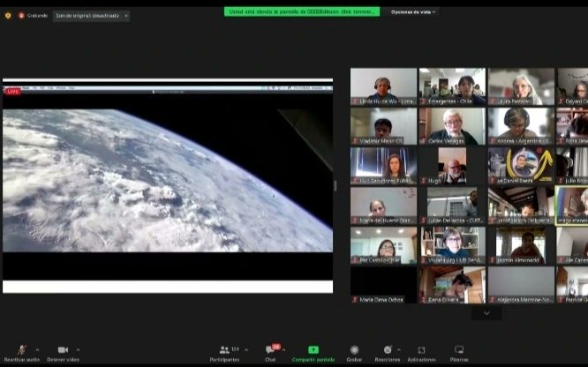Open the Pizarras whiteboard icon
Image resolution: width=588 pixels, height=367 pixels.
(x=459, y=349)
